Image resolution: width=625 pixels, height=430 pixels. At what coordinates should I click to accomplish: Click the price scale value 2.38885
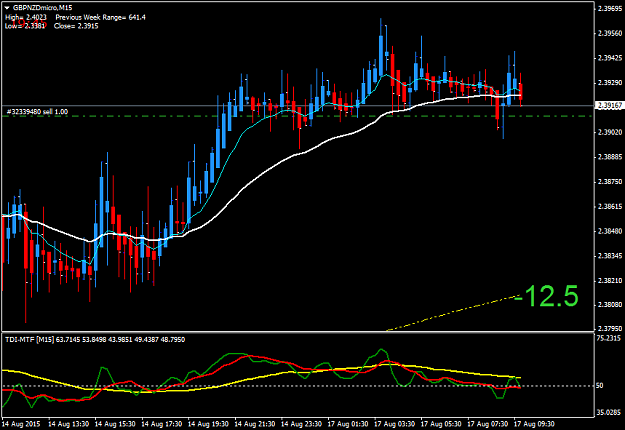610,157
